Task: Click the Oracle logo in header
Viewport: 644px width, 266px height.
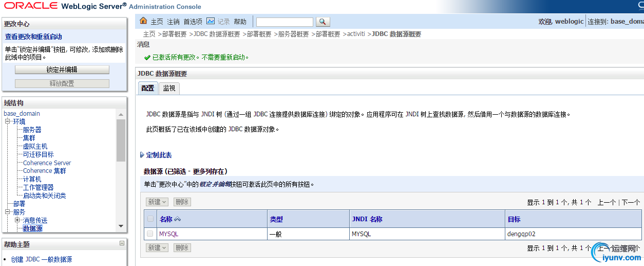Action: (30, 6)
